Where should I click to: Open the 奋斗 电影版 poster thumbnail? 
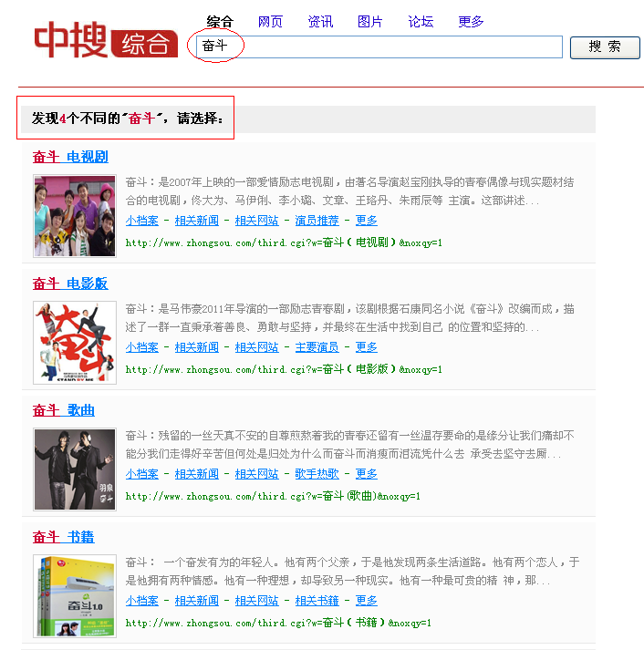click(75, 342)
